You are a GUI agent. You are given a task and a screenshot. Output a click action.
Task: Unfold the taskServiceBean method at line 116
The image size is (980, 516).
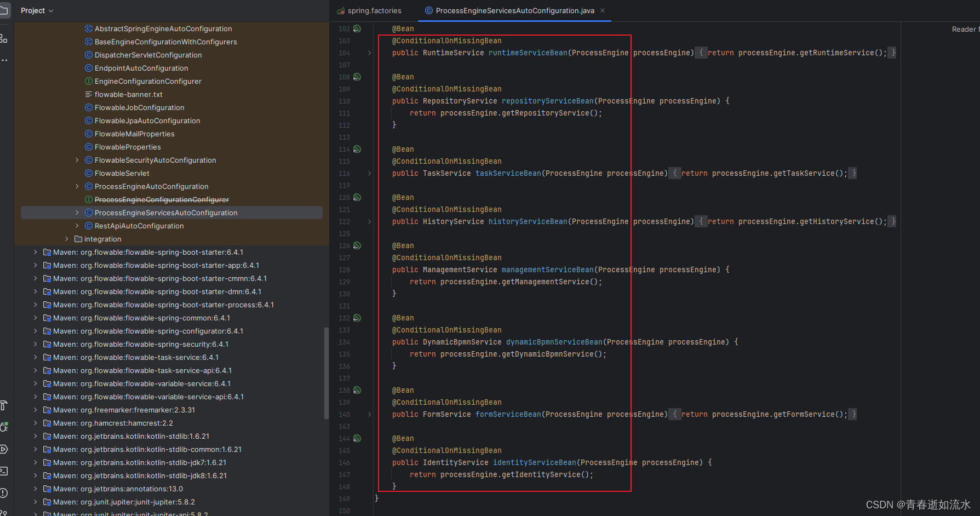[369, 173]
